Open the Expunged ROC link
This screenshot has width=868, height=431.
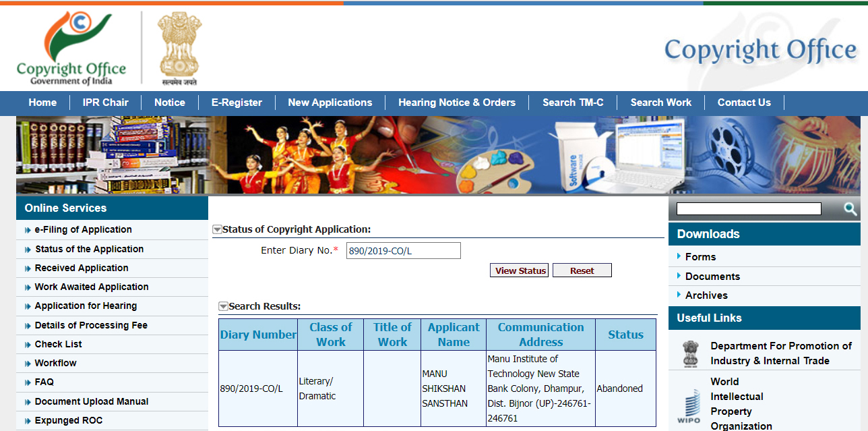click(x=69, y=420)
